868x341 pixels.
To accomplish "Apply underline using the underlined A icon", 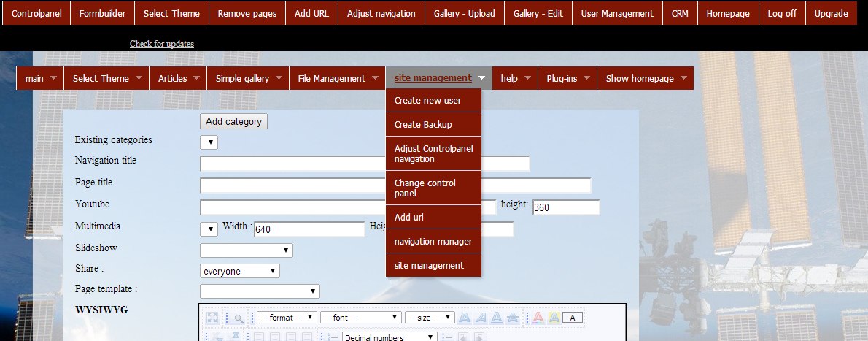I will 497,318.
